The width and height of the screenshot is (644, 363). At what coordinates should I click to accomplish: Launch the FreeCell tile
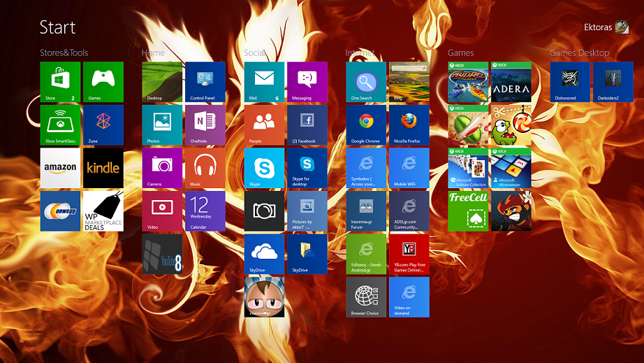[x=468, y=211]
